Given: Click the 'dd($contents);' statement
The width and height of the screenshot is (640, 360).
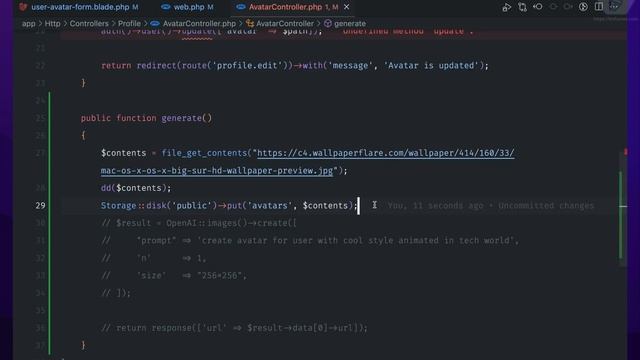Looking at the screenshot, I should [136, 188].
